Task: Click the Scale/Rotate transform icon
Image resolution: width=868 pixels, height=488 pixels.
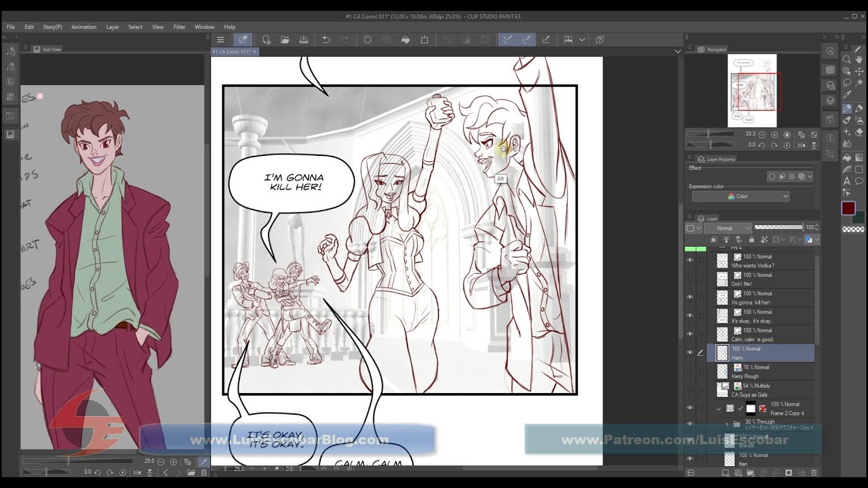Action: [x=424, y=39]
